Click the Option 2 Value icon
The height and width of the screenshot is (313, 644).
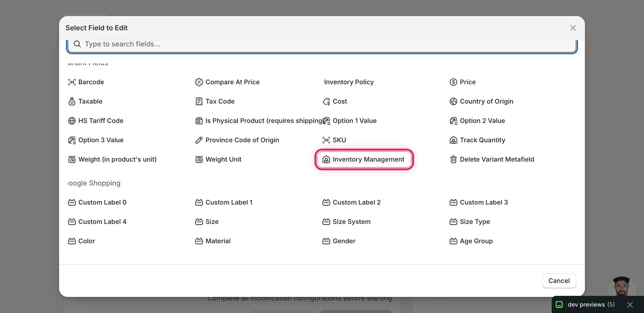point(453,121)
